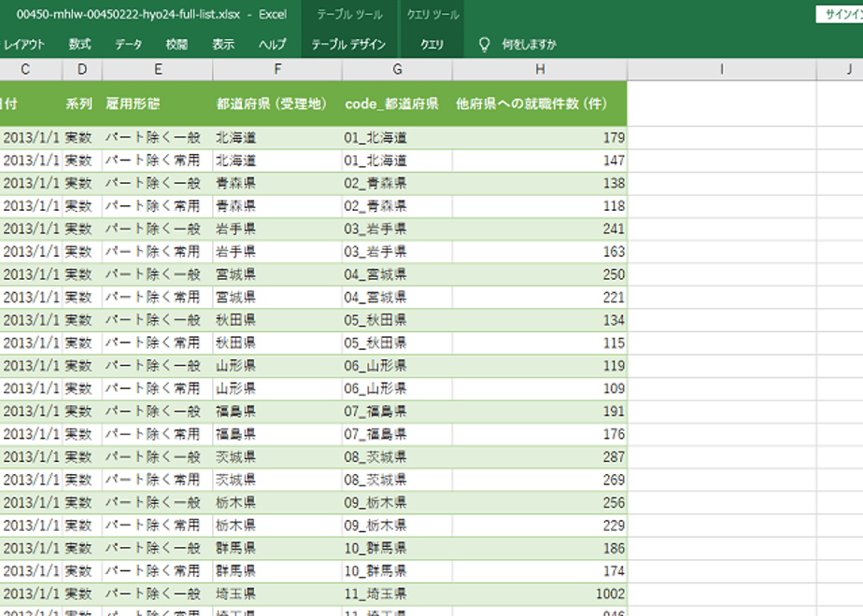Select column I header
The width and height of the screenshot is (863, 616).
coord(722,69)
